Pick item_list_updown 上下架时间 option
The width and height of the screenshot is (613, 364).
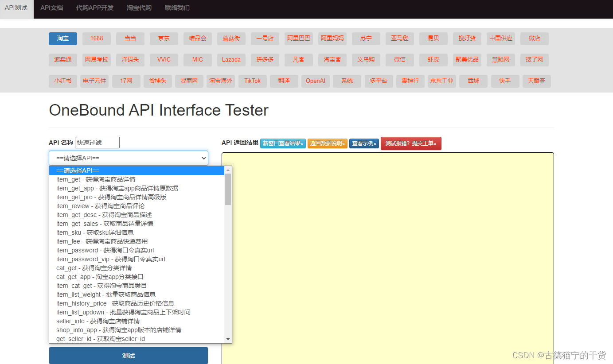click(x=137, y=312)
